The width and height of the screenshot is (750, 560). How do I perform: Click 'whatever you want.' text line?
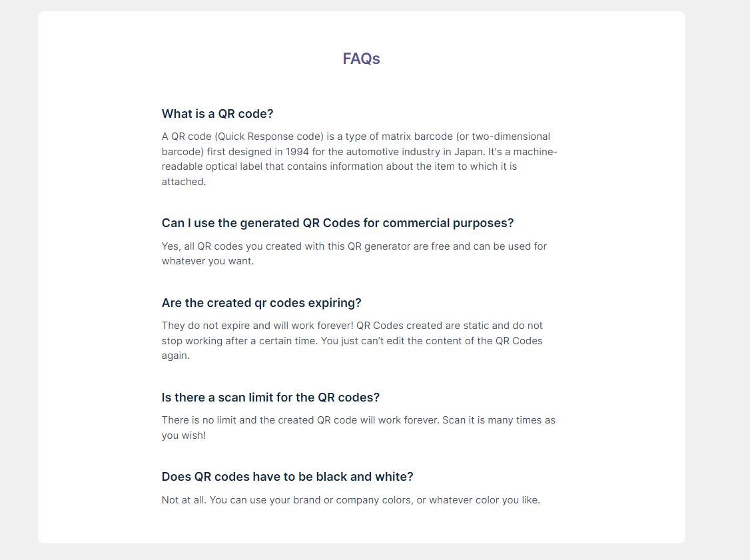[x=208, y=261]
